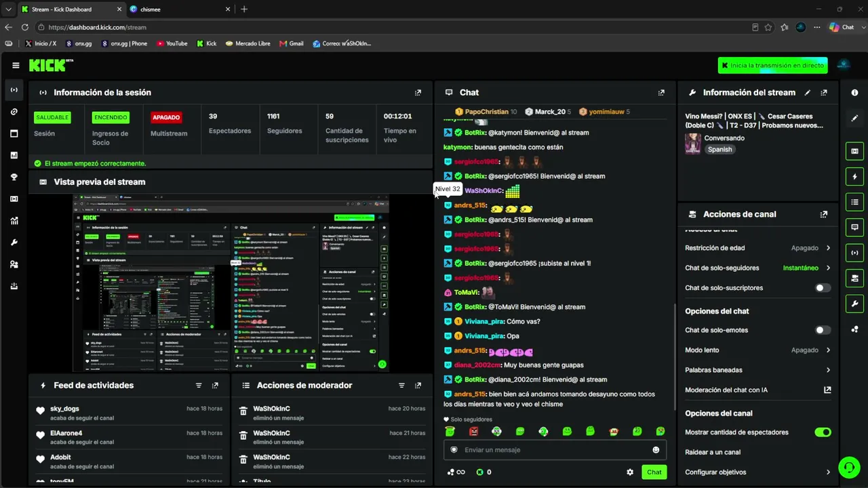Open the link section in the left sidebar
Viewport: 868px width, 488px height.
[x=14, y=112]
